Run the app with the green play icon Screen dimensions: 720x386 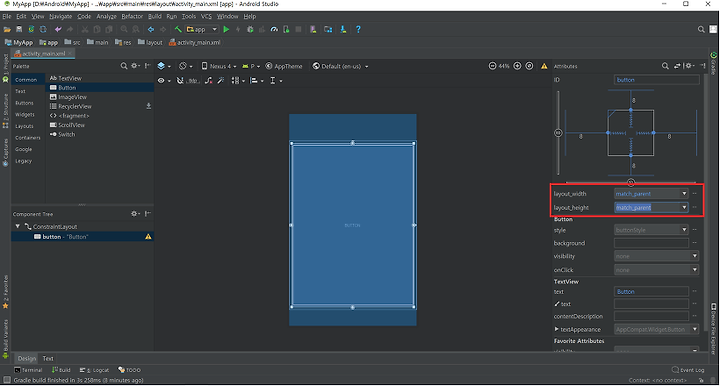tap(226, 29)
